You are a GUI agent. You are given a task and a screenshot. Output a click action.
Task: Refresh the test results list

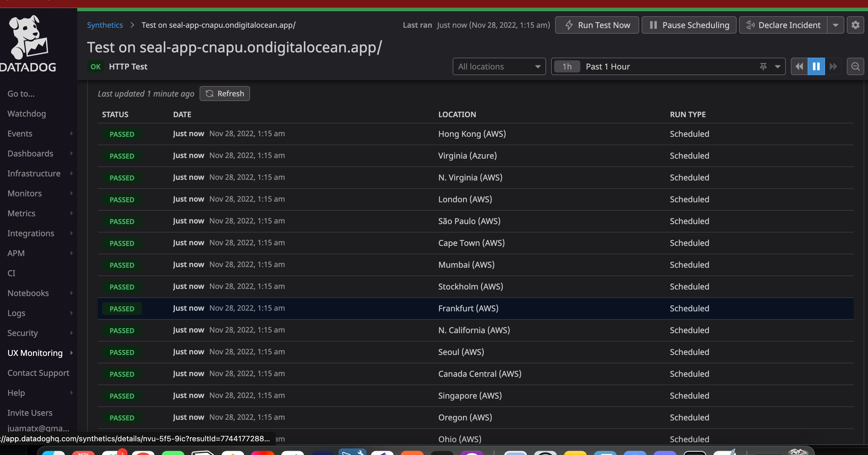coord(224,93)
